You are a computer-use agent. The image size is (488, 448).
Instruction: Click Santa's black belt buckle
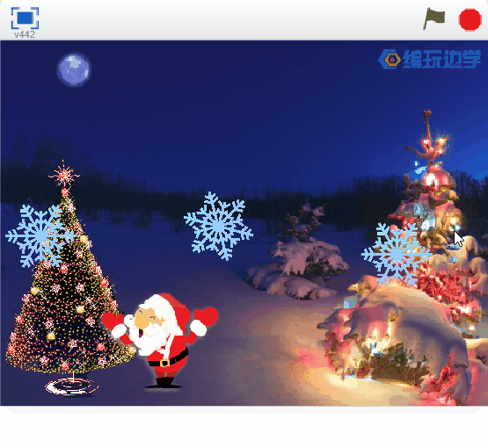pos(164,363)
